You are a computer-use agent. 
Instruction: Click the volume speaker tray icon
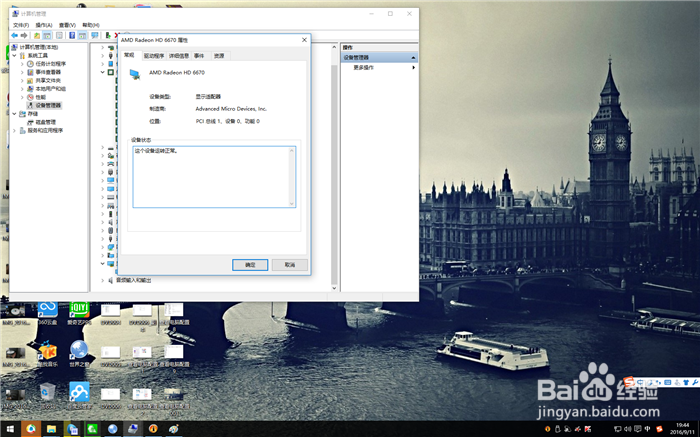coord(628,429)
